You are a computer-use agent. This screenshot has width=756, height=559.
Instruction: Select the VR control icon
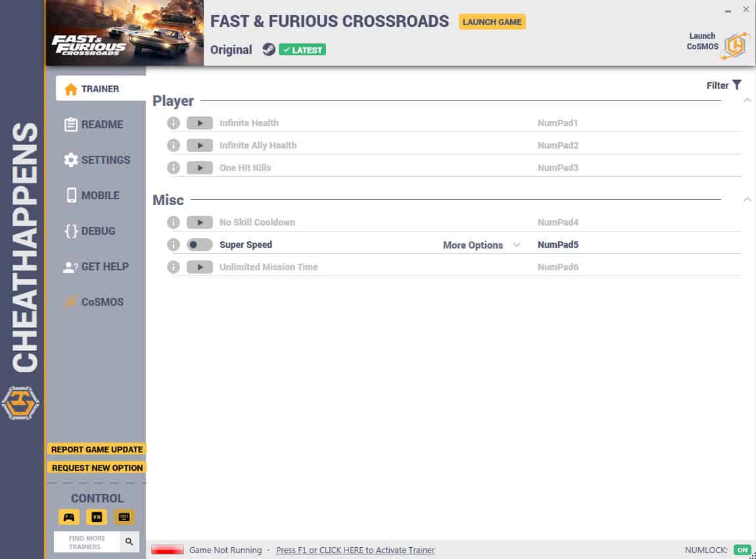pos(97,517)
